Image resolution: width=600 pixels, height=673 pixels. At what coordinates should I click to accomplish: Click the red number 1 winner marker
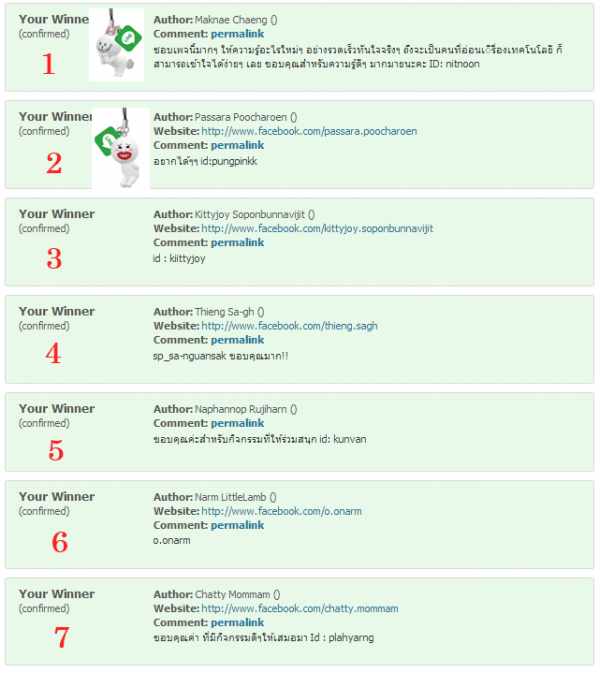pos(47,64)
